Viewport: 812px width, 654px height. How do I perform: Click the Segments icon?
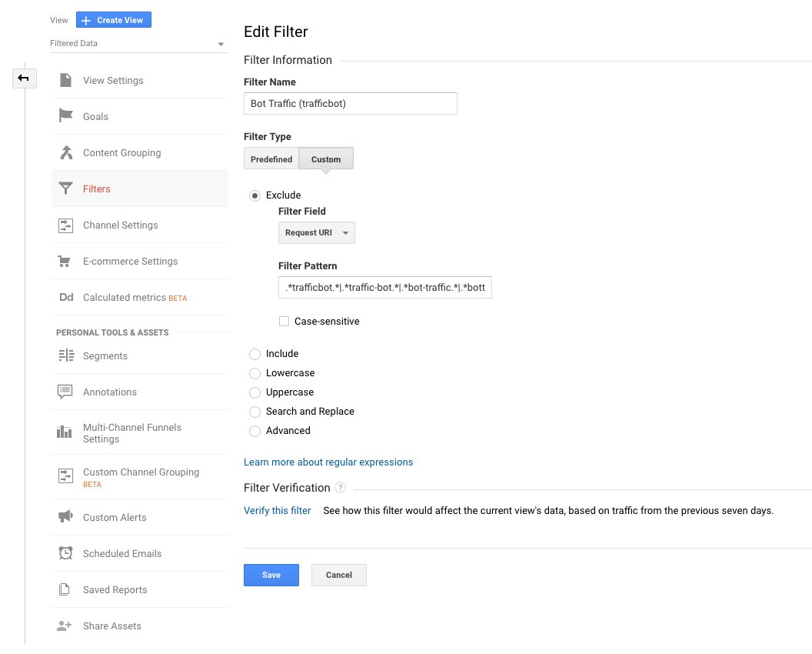(66, 355)
